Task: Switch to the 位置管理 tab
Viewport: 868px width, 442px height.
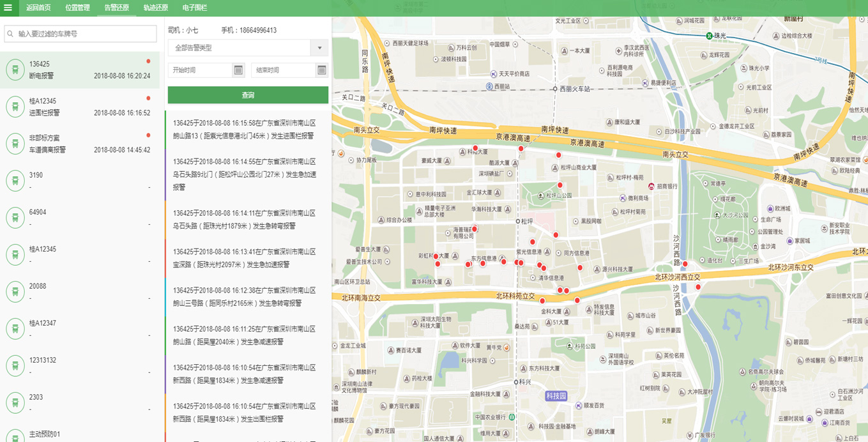Action: 77,8
